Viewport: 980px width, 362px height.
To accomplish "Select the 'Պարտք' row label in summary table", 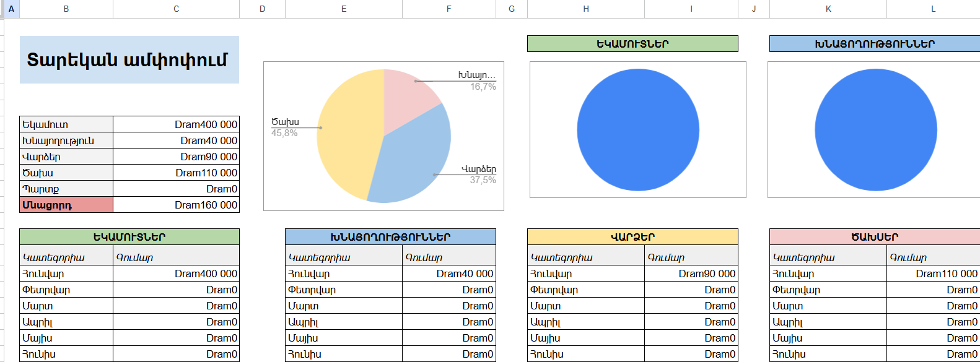I will pos(66,189).
